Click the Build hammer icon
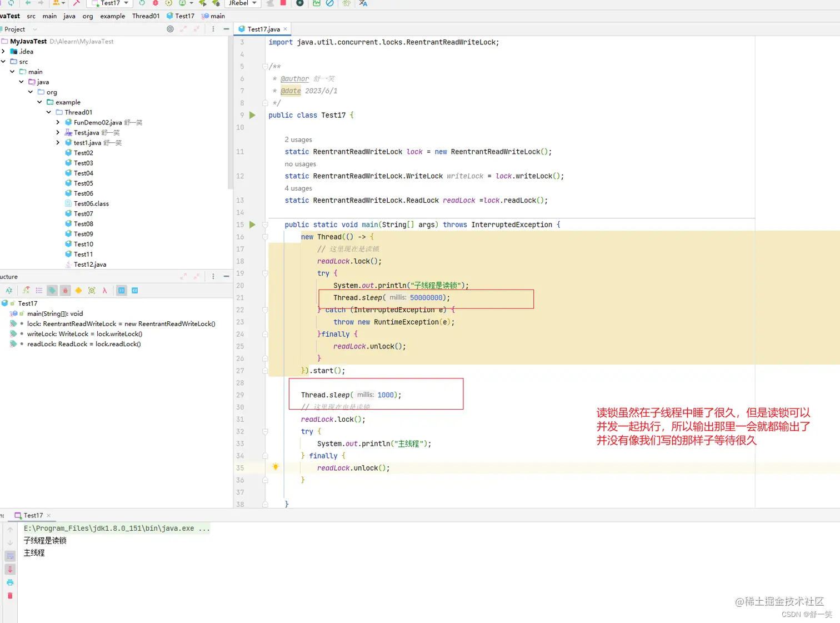 click(76, 3)
